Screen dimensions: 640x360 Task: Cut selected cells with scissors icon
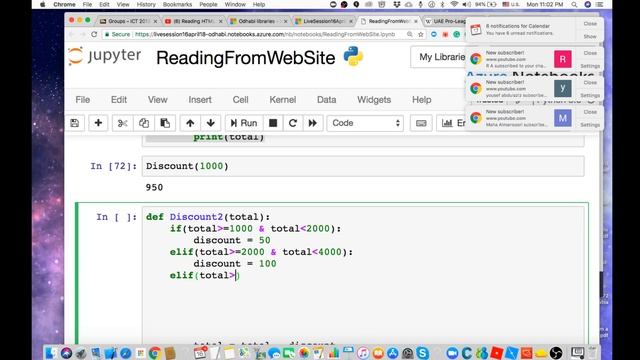(x=122, y=123)
